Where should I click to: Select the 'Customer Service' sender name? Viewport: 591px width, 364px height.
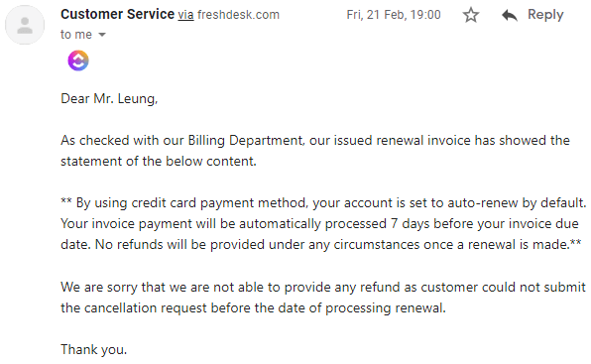click(118, 14)
